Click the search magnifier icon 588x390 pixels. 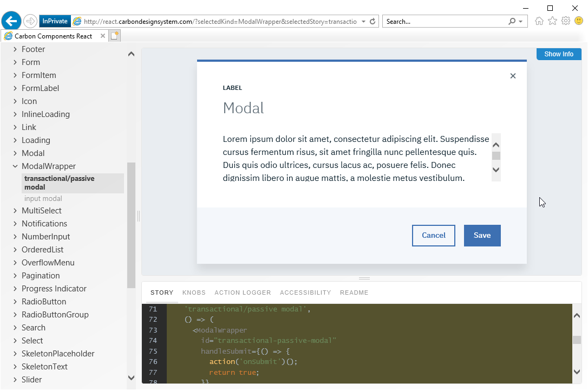pyautogui.click(x=511, y=21)
